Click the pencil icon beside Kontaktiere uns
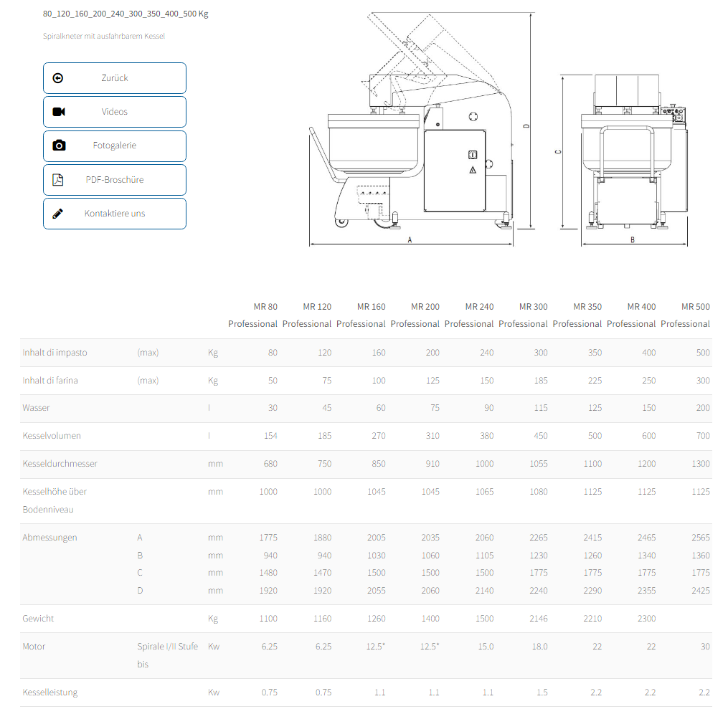The width and height of the screenshot is (728, 709). pos(58,214)
